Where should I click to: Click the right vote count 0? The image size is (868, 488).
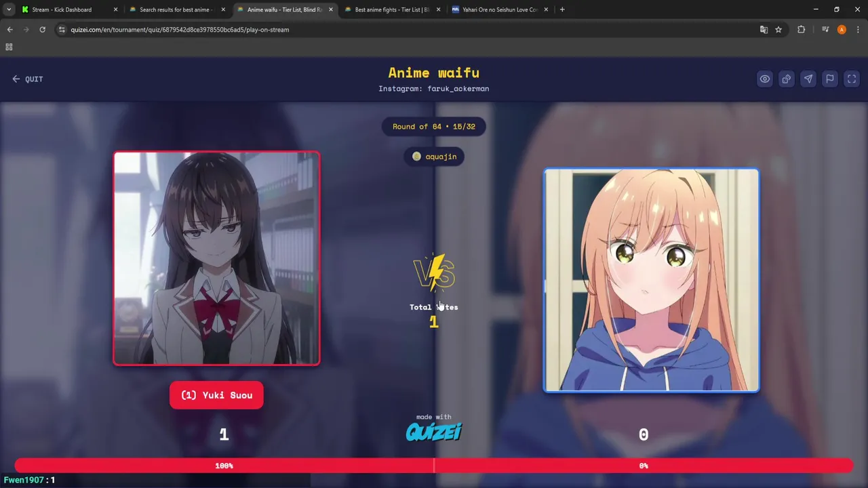[x=644, y=434]
